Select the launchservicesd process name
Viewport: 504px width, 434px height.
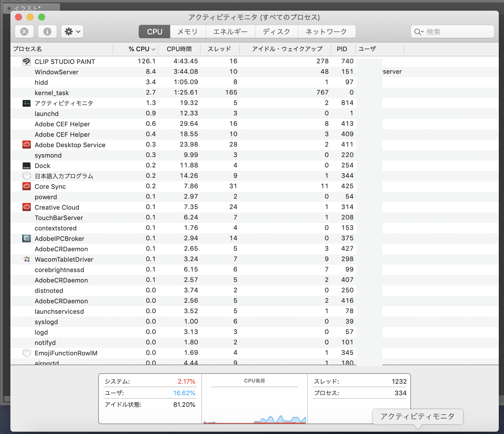59,311
